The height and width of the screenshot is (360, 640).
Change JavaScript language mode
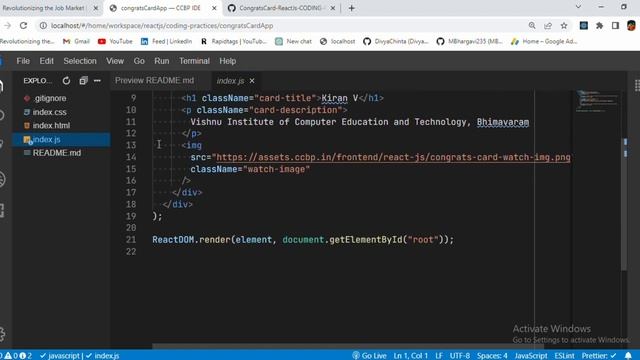(531, 356)
